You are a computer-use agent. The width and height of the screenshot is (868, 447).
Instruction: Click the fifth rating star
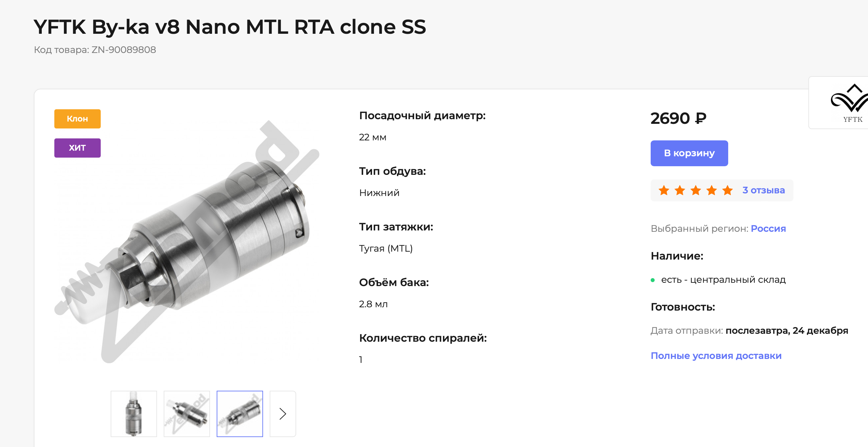click(728, 190)
